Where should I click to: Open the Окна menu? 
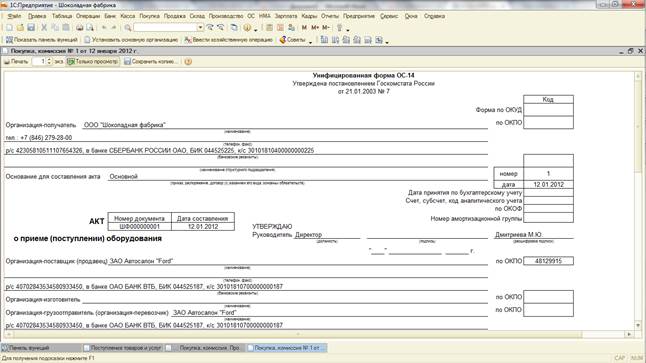pyautogui.click(x=411, y=16)
